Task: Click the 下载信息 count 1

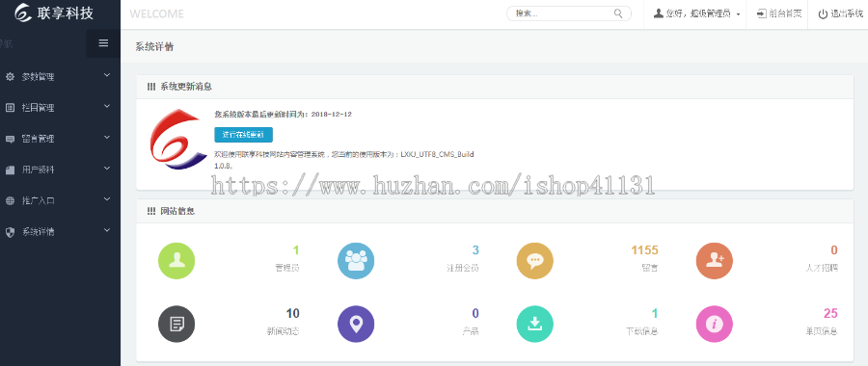Action: pyautogui.click(x=654, y=313)
